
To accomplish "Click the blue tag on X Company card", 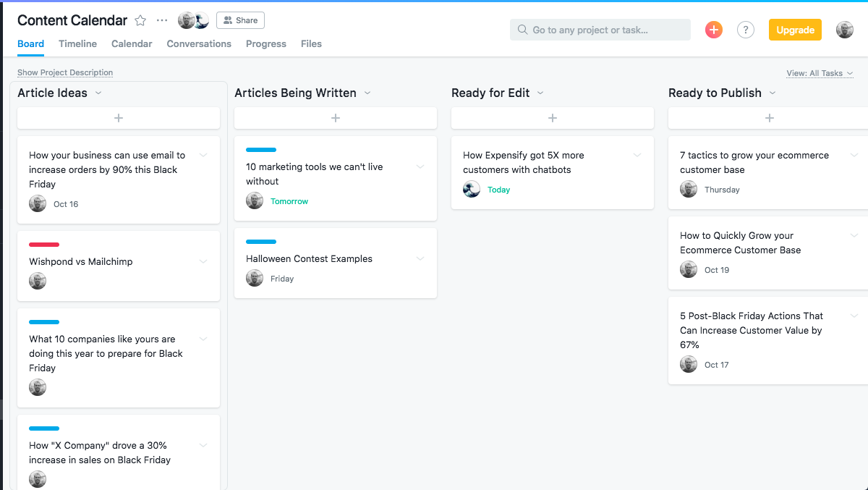I will click(44, 428).
